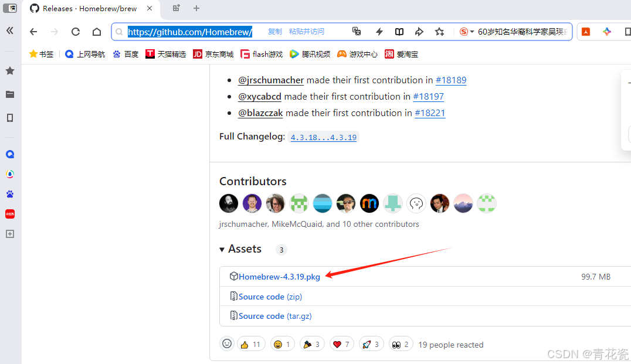Open the 京东商城 bookmark
Screen dimensions: 631x364
click(x=213, y=54)
